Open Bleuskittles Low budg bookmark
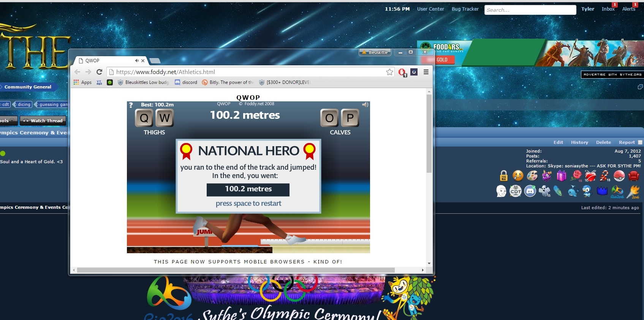The image size is (644, 320). (143, 82)
